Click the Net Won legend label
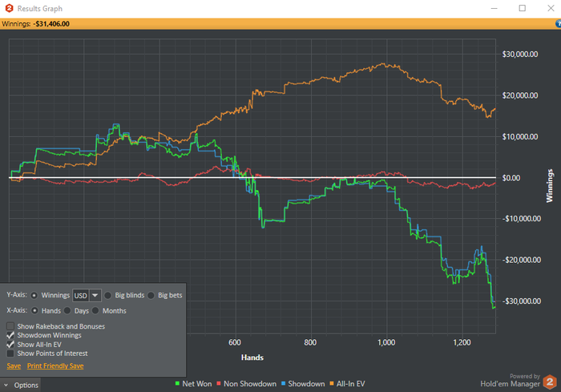This screenshot has height=392, width=561. (x=197, y=384)
